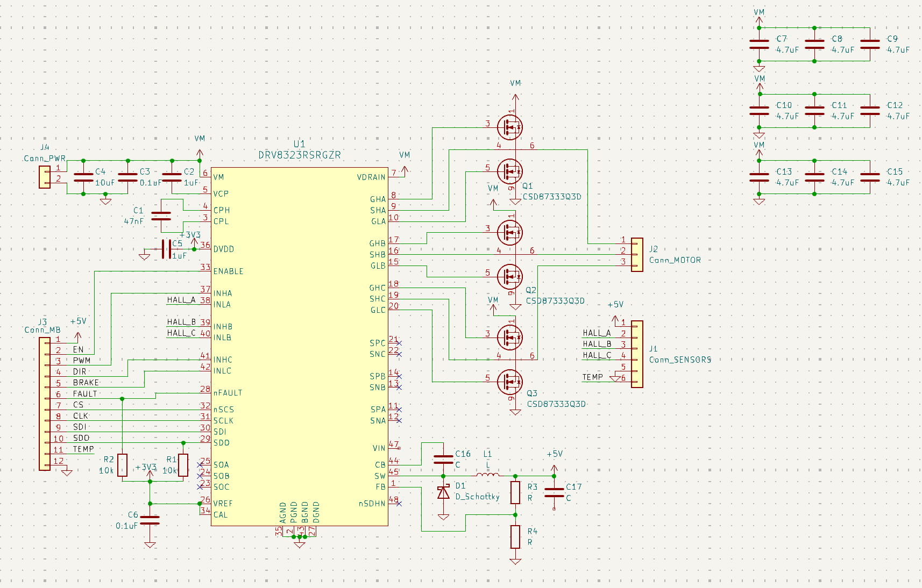Select the C11 4.7uF capacitor symbol
The height and width of the screenshot is (588, 922).
814,111
